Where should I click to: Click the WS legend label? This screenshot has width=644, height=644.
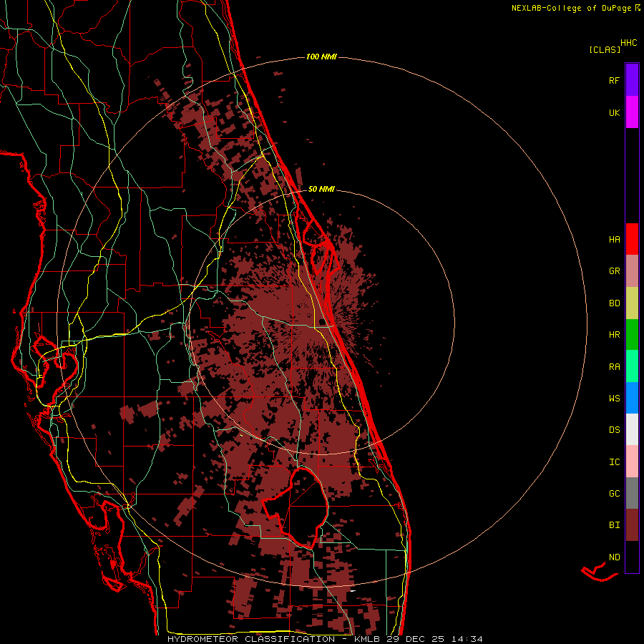pos(614,399)
